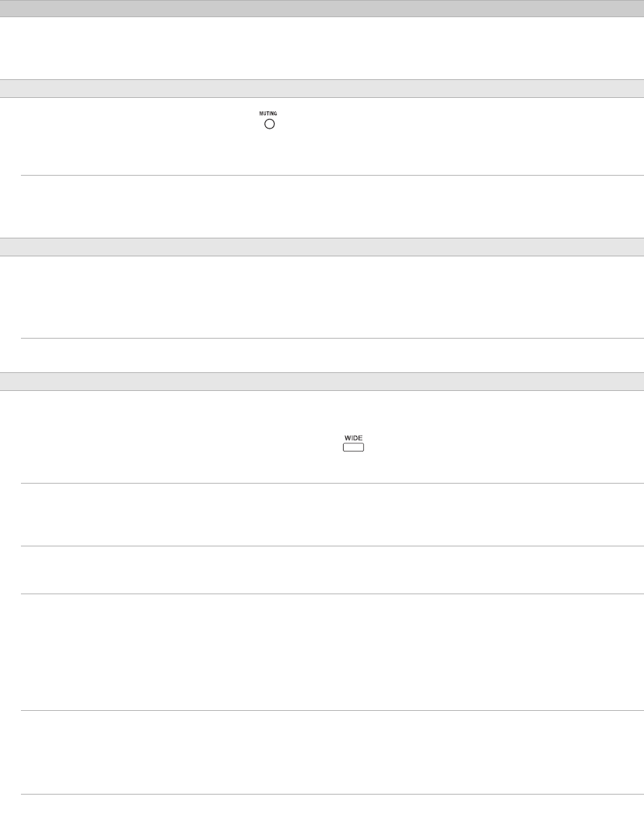Click the blank area right of MUTING button

click(x=460, y=136)
